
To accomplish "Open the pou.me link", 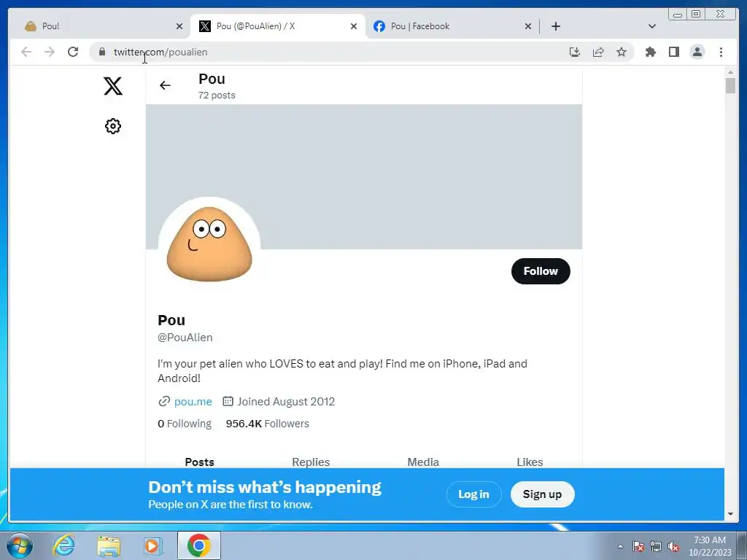I will click(x=193, y=402).
